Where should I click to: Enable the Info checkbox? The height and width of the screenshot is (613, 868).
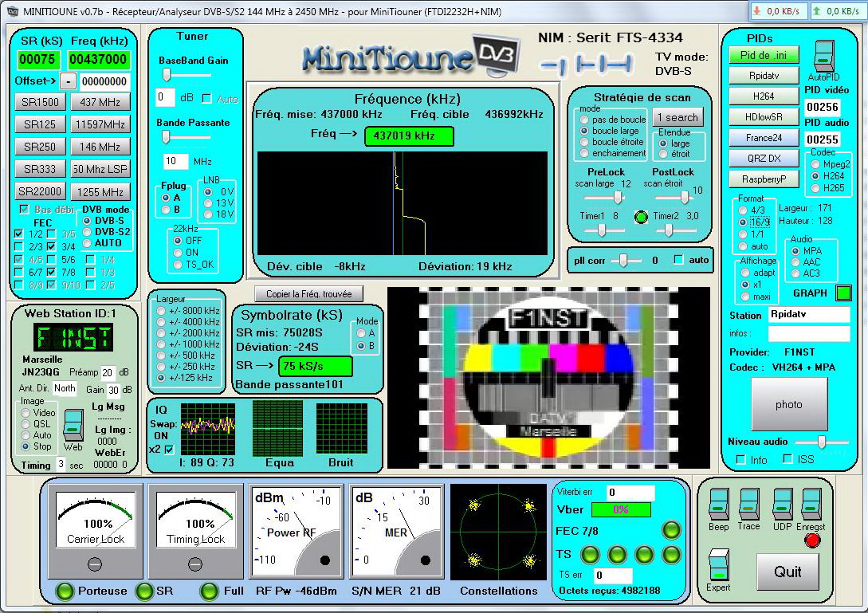740,460
